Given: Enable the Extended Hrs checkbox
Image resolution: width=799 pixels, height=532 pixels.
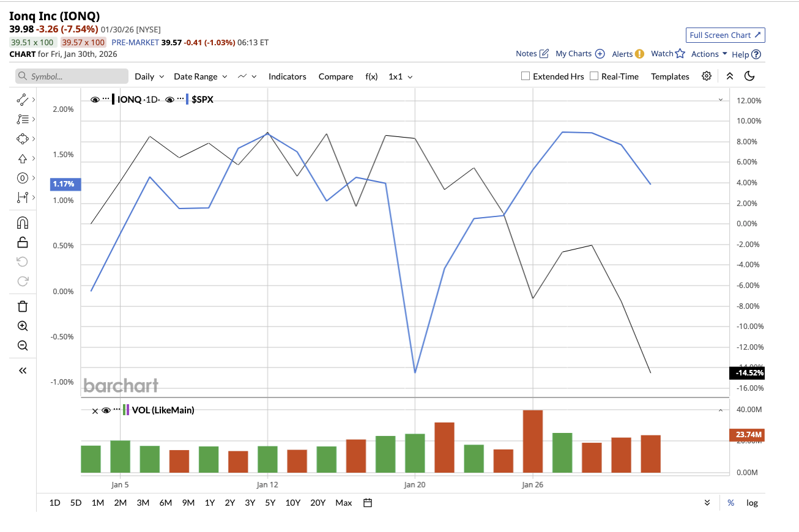Looking at the screenshot, I should 525,76.
